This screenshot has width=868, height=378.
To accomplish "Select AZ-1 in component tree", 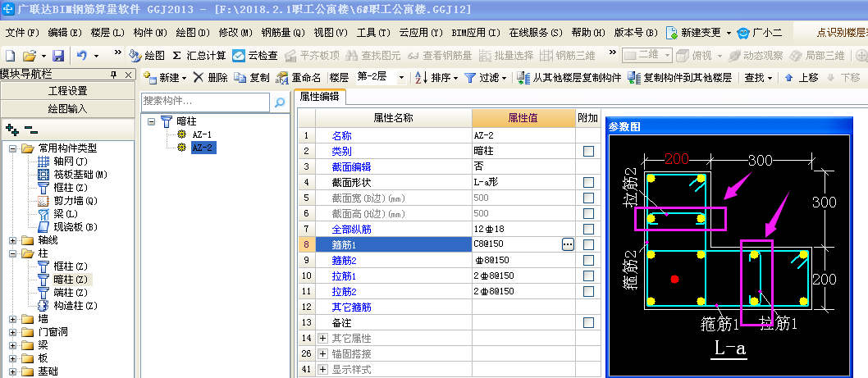I will pyautogui.click(x=202, y=134).
